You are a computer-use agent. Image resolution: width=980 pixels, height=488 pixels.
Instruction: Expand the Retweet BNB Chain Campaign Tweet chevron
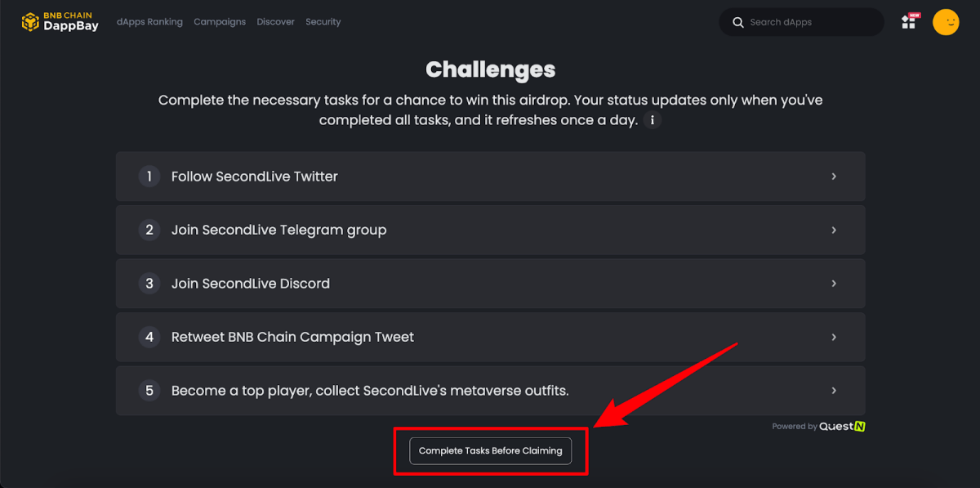(x=834, y=338)
